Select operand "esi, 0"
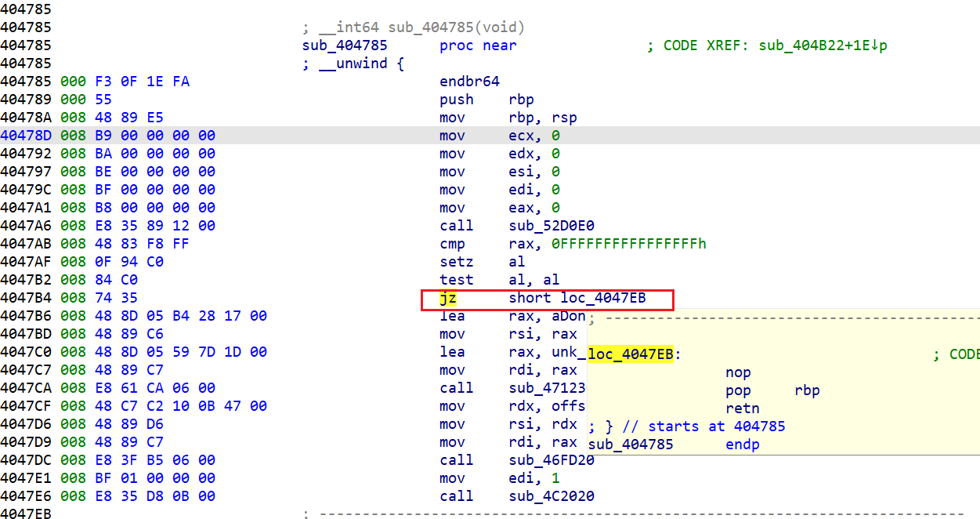 tap(534, 172)
